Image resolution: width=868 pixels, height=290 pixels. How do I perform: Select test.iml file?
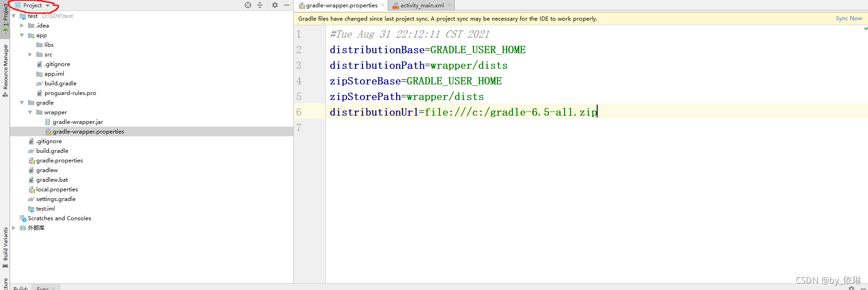[45, 209]
